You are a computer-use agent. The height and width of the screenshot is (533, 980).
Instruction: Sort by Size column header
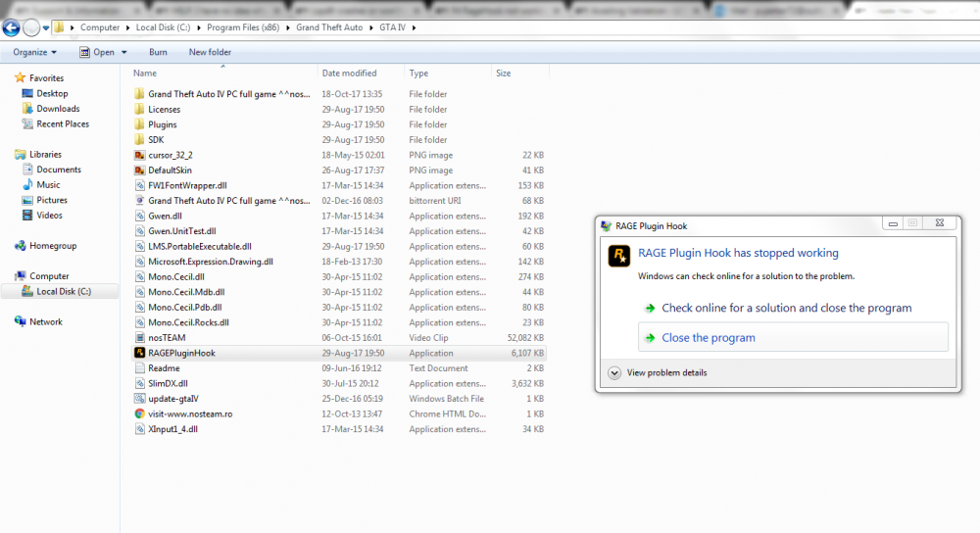[503, 73]
